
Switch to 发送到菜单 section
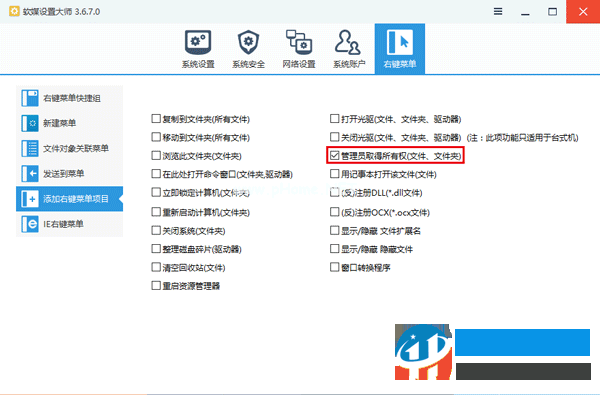[x=69, y=174]
